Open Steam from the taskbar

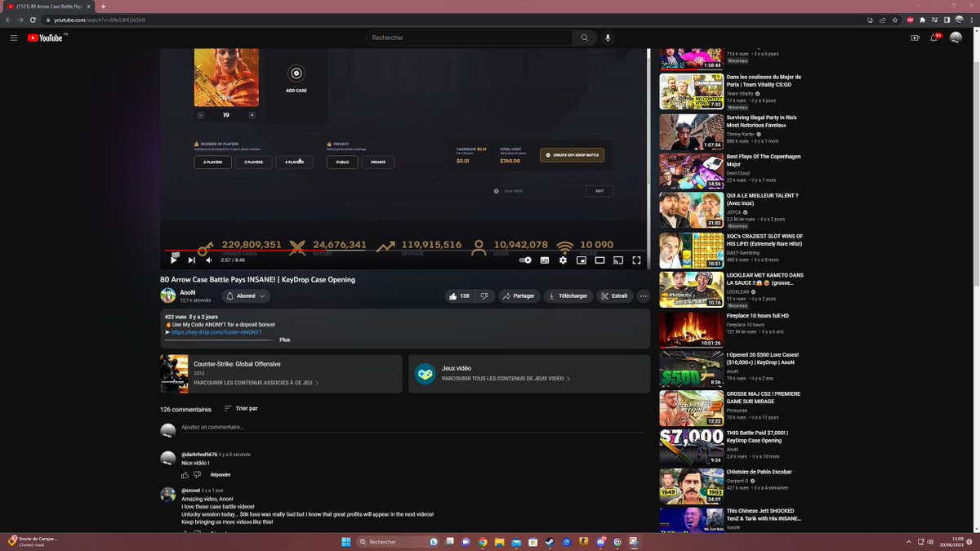pyautogui.click(x=548, y=541)
